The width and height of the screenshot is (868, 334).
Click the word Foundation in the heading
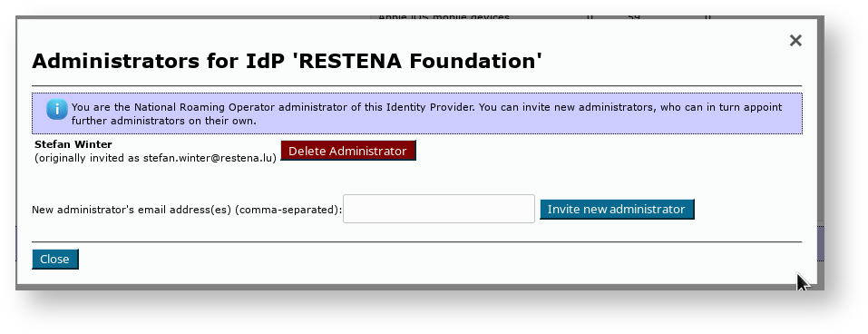pyautogui.click(x=475, y=61)
